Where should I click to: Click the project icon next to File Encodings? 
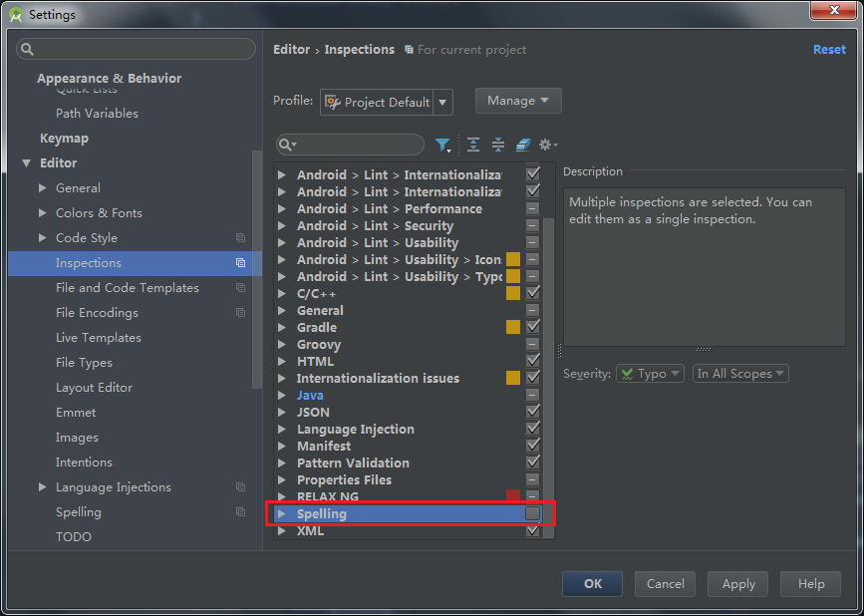click(x=240, y=312)
